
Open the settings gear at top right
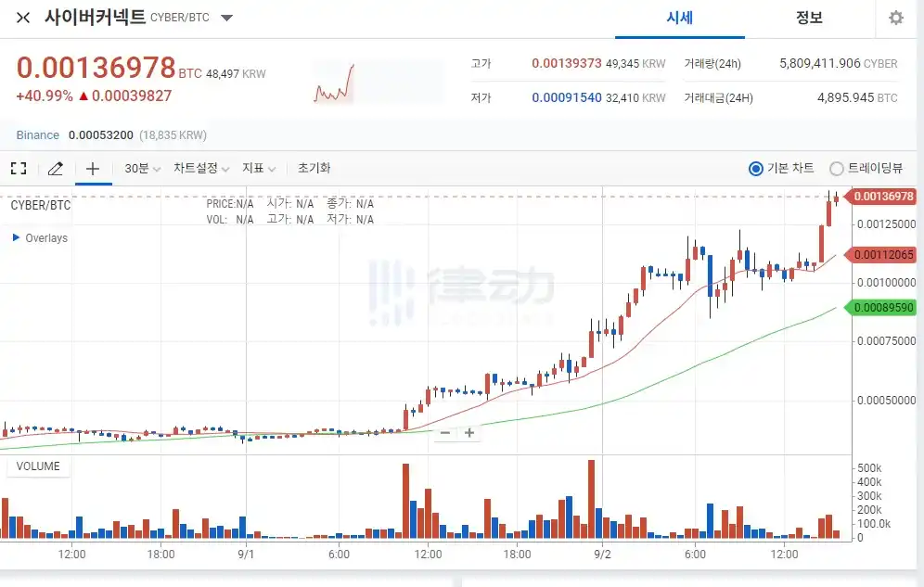(x=894, y=18)
